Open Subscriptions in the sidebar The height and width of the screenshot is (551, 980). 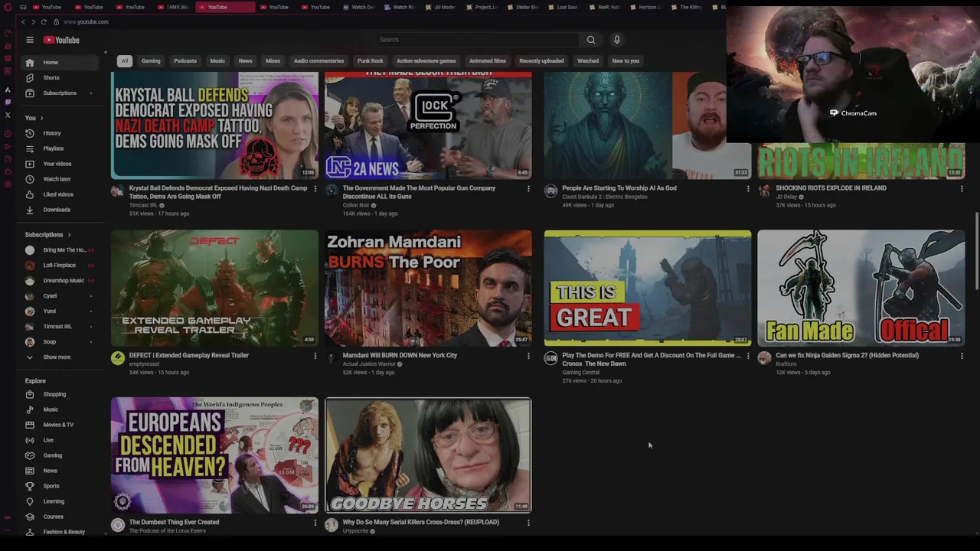[60, 93]
